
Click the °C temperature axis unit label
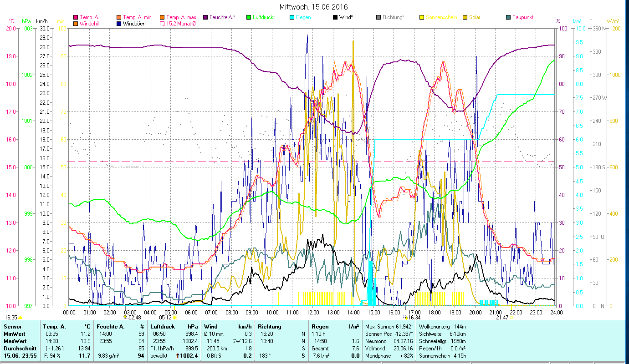(x=11, y=21)
